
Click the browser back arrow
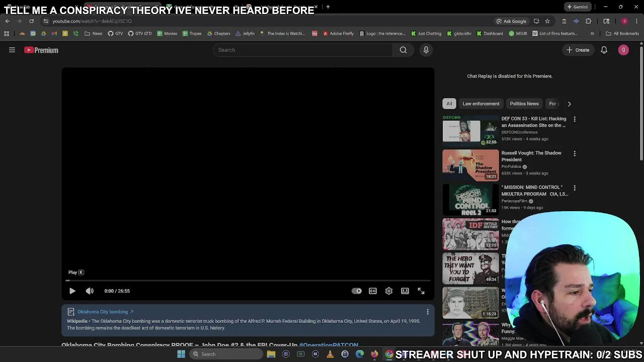click(x=8, y=21)
